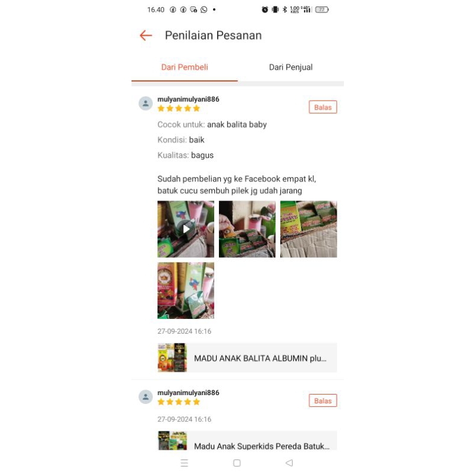This screenshot has width=476, height=476.
Task: Switch to the Dari Penjual tab
Action: tap(291, 67)
